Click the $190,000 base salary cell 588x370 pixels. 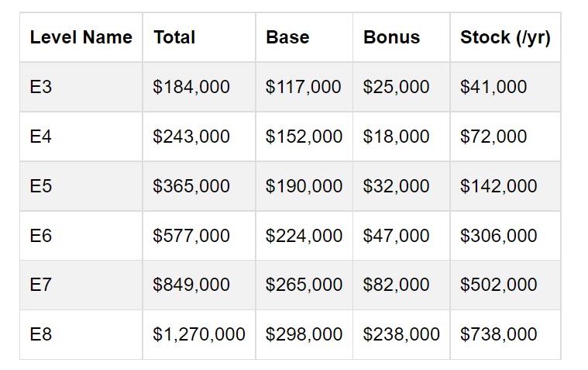pyautogui.click(x=304, y=186)
